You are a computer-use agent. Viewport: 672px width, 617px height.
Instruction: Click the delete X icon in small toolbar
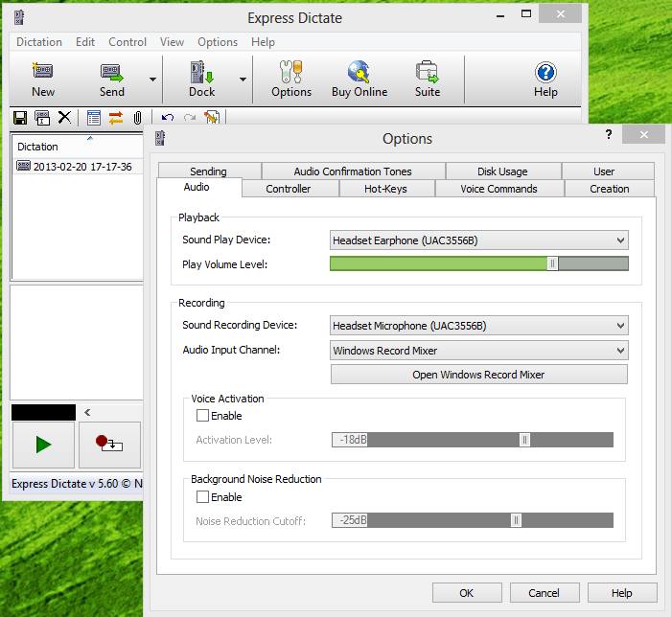(64, 117)
